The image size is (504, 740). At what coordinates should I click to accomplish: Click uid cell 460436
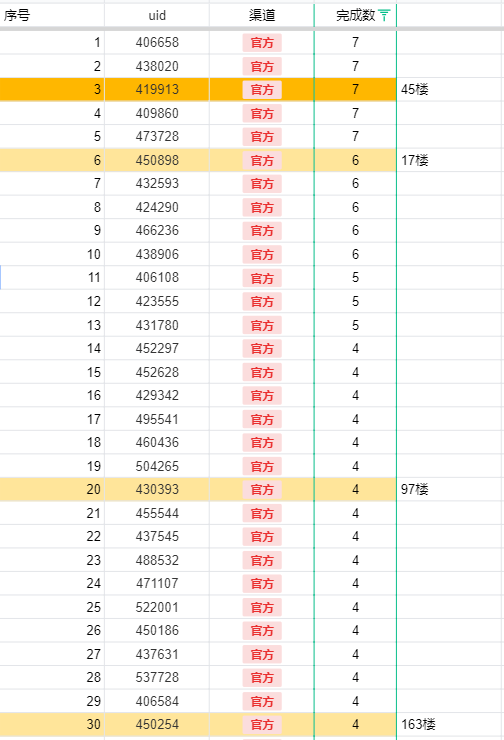[x=157, y=442]
